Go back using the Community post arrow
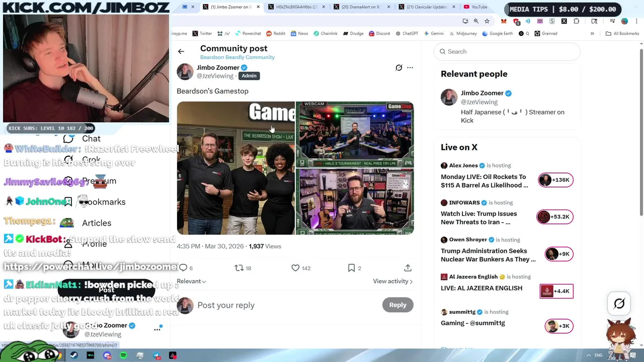644x362 pixels. tap(181, 51)
